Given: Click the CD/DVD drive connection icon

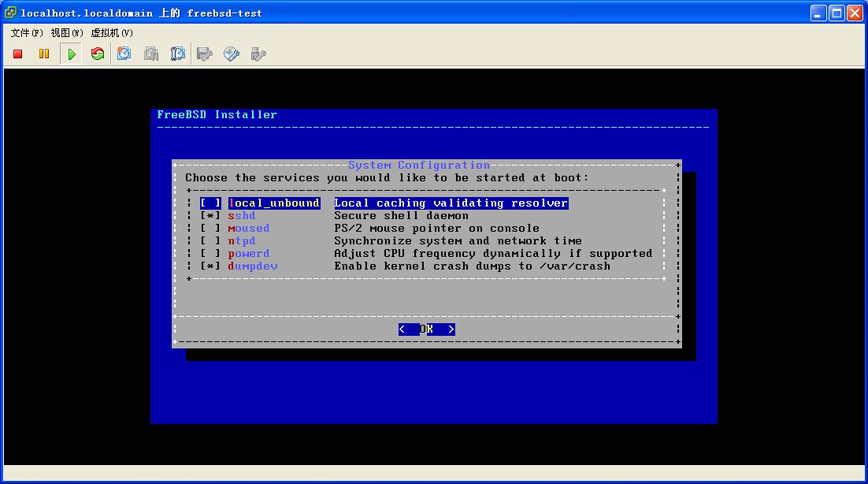Looking at the screenshot, I should click(x=232, y=54).
